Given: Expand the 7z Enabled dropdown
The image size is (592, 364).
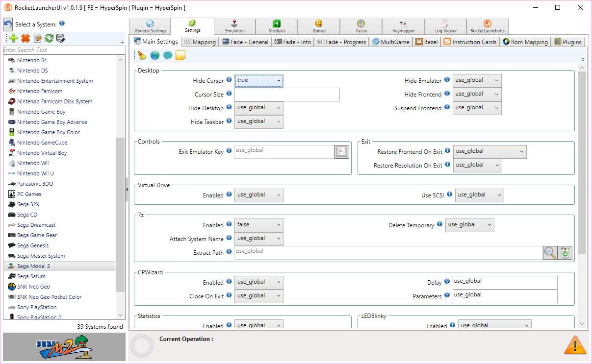Looking at the screenshot, I should pyautogui.click(x=258, y=225).
